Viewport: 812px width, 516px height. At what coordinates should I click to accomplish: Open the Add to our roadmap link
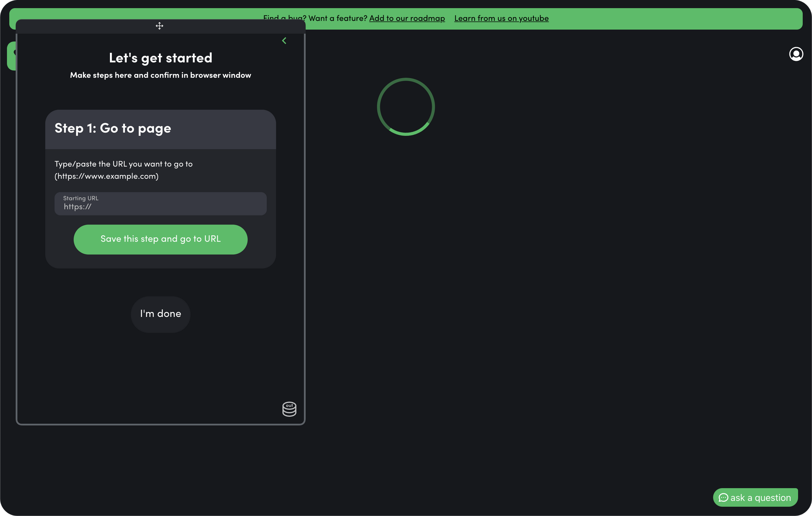407,18
